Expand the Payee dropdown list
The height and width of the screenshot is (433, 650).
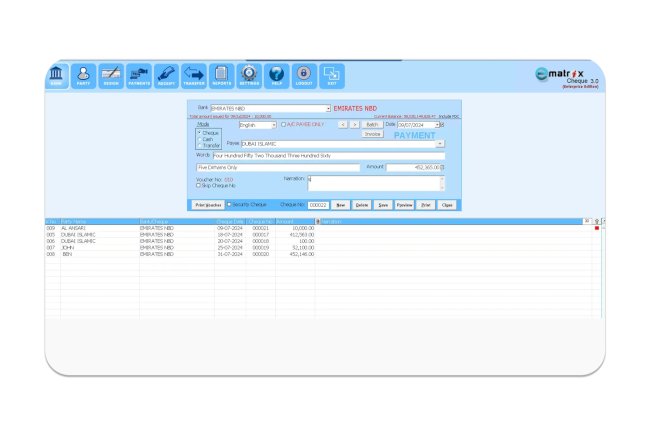440,144
